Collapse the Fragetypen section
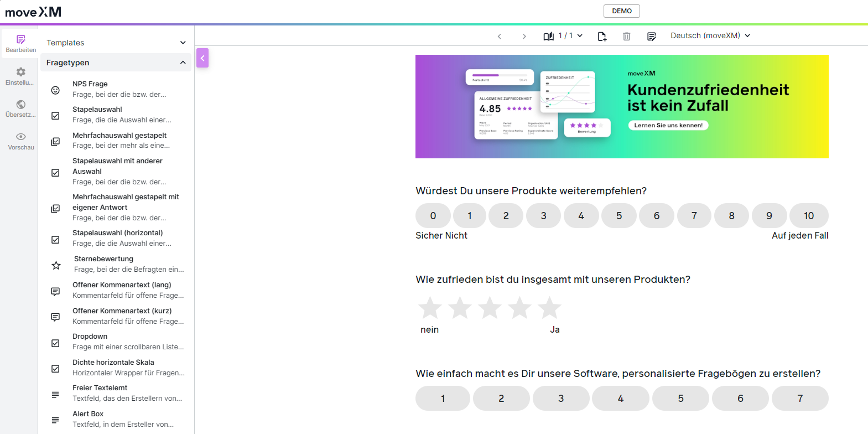The height and width of the screenshot is (434, 868). (x=116, y=63)
